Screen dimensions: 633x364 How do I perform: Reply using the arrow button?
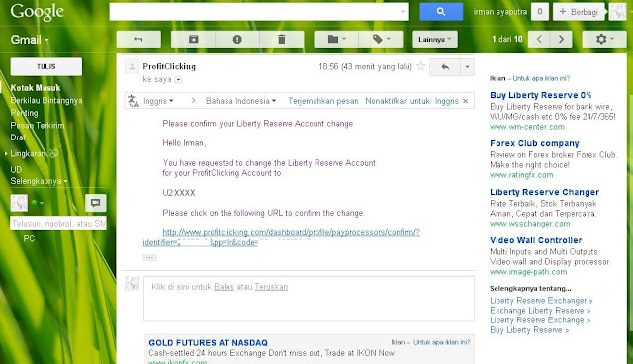[445, 67]
